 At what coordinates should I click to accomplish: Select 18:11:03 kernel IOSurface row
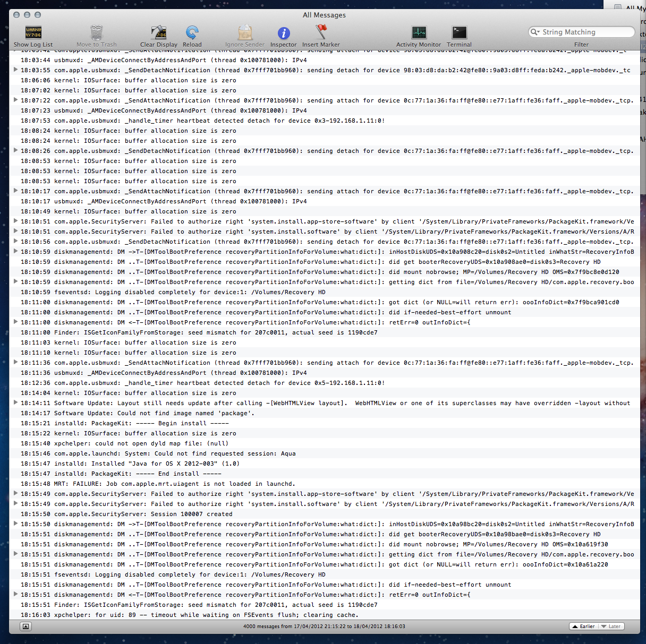325,342
